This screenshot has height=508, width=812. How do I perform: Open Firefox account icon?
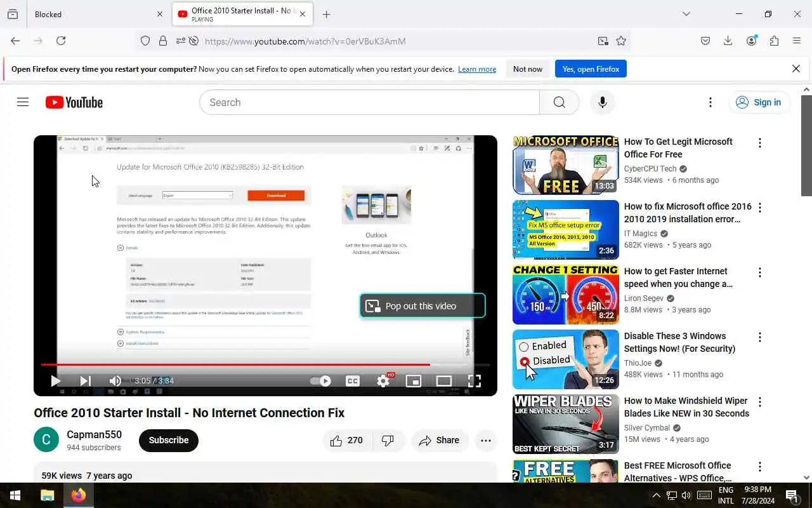(752, 41)
